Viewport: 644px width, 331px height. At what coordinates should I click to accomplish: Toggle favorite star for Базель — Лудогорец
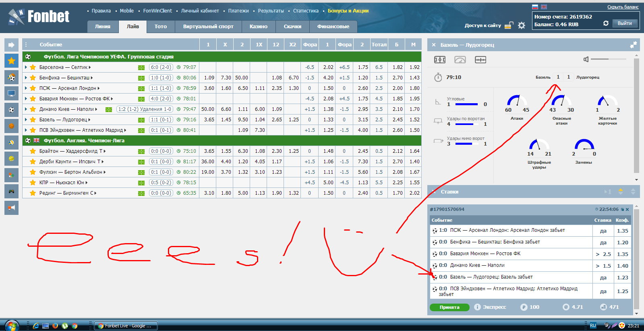pyautogui.click(x=33, y=120)
